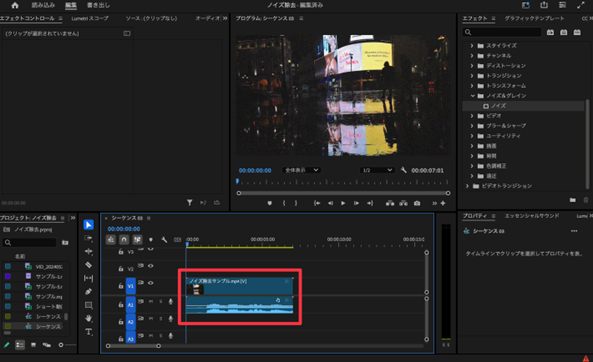Screen dimensions: 593x362
Task: Click Filter icon in Effect Controls panel
Action: (189, 203)
